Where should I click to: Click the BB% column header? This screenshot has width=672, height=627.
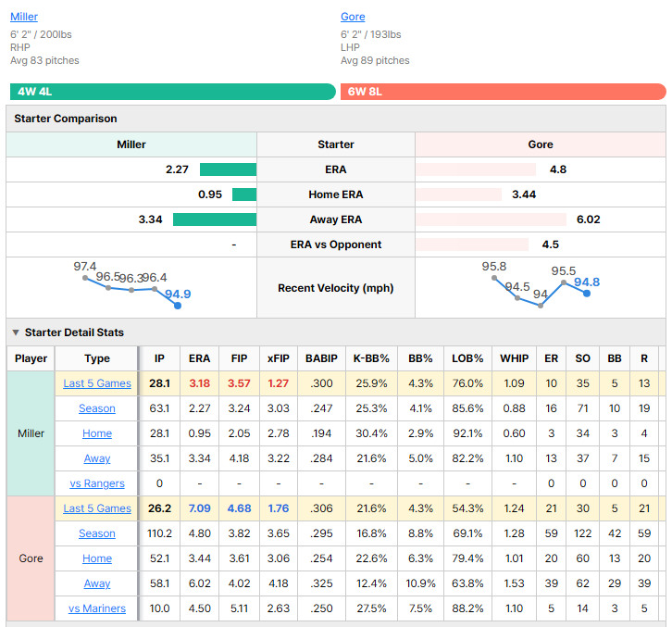point(420,358)
